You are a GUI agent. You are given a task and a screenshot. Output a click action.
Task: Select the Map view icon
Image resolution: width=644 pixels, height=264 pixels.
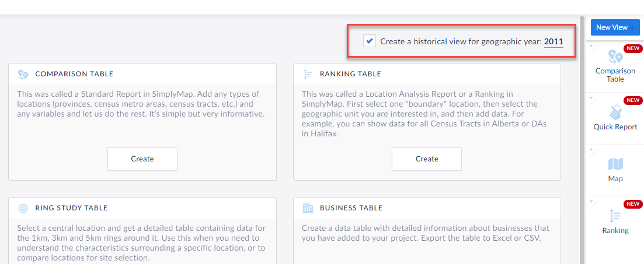(x=615, y=164)
